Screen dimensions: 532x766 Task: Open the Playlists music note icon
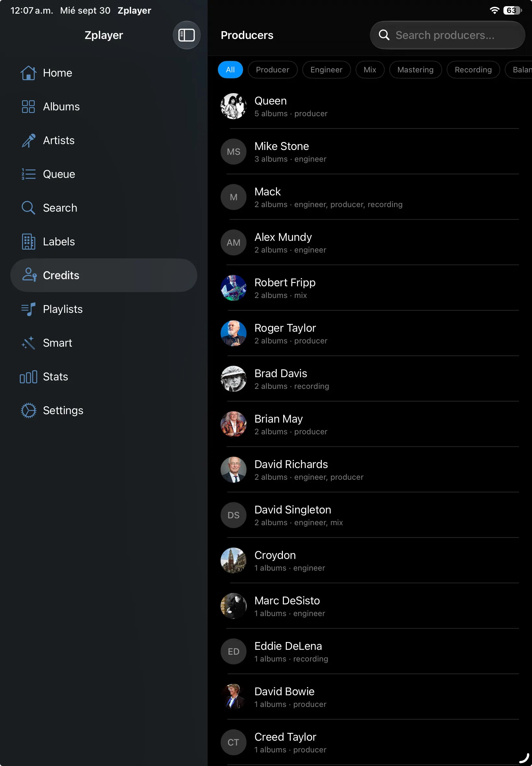pyautogui.click(x=28, y=309)
